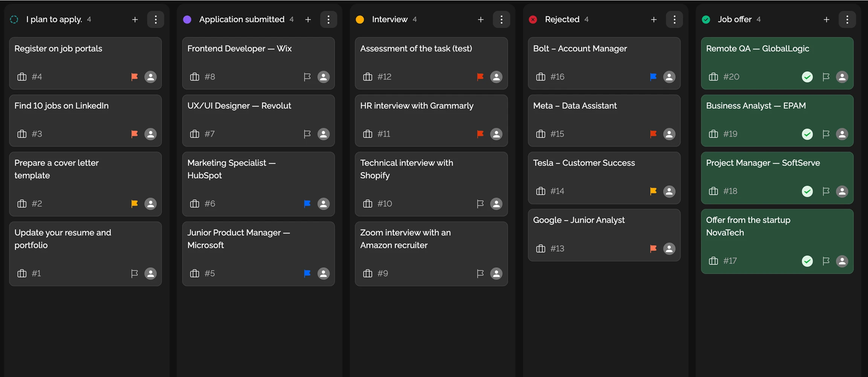Toggle completed checkmark on Remote QA — GlobalLogic
This screenshot has width=868, height=377.
pos(807,77)
